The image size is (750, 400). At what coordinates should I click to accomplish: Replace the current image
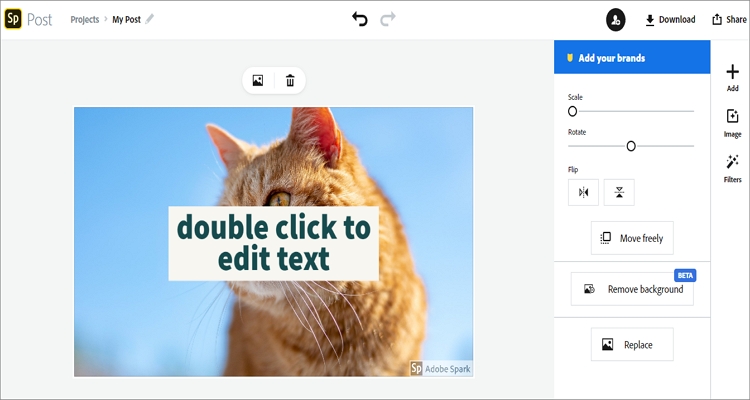pyautogui.click(x=632, y=344)
